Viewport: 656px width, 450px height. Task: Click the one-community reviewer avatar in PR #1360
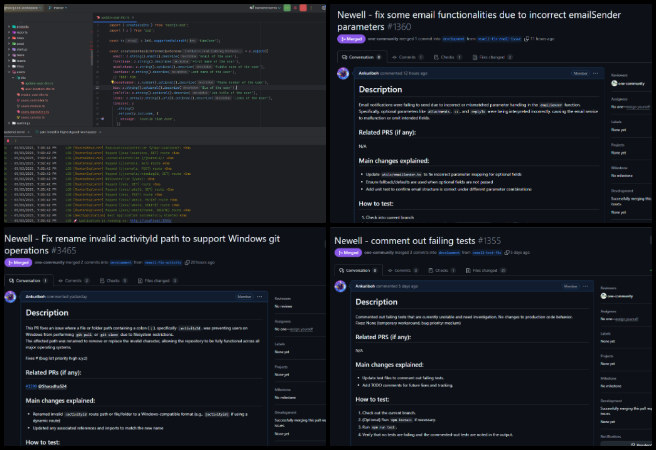pyautogui.click(x=614, y=83)
